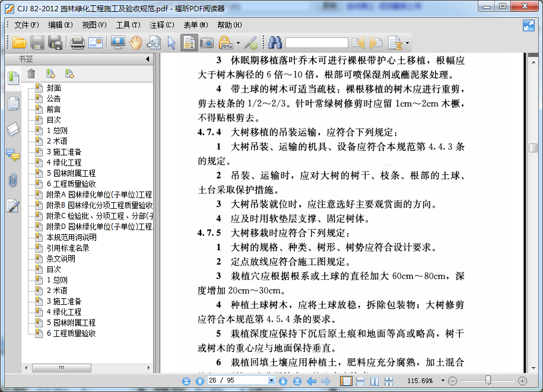Click in the toolbar search field

click(316, 43)
